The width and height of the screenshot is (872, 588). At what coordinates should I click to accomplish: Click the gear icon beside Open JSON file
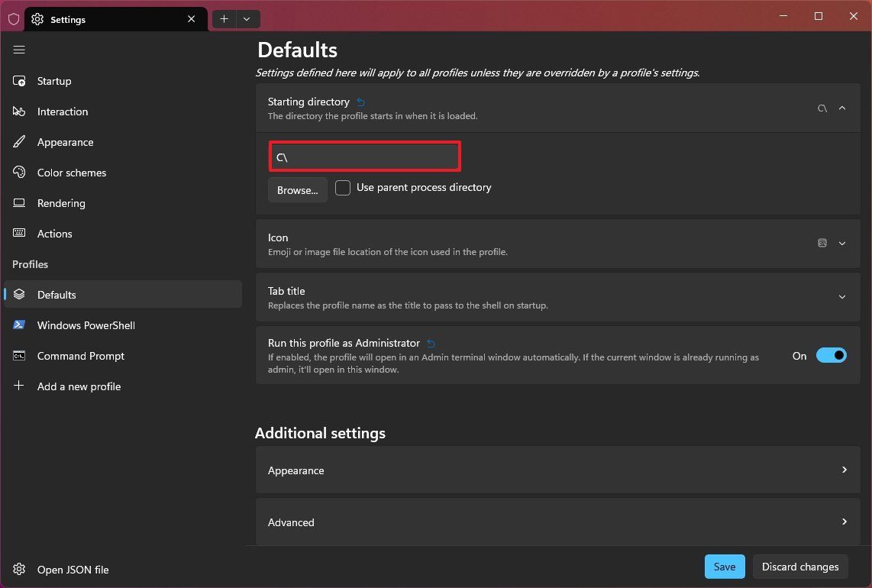(x=19, y=569)
